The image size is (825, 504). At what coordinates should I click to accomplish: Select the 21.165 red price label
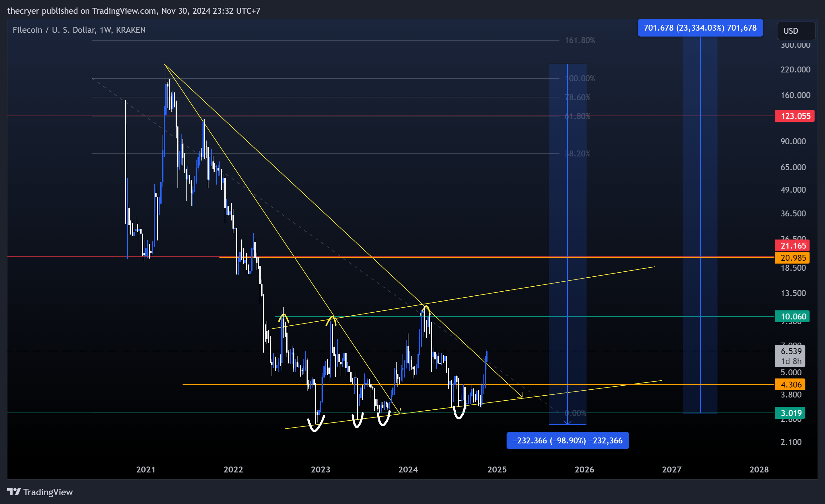(x=792, y=246)
